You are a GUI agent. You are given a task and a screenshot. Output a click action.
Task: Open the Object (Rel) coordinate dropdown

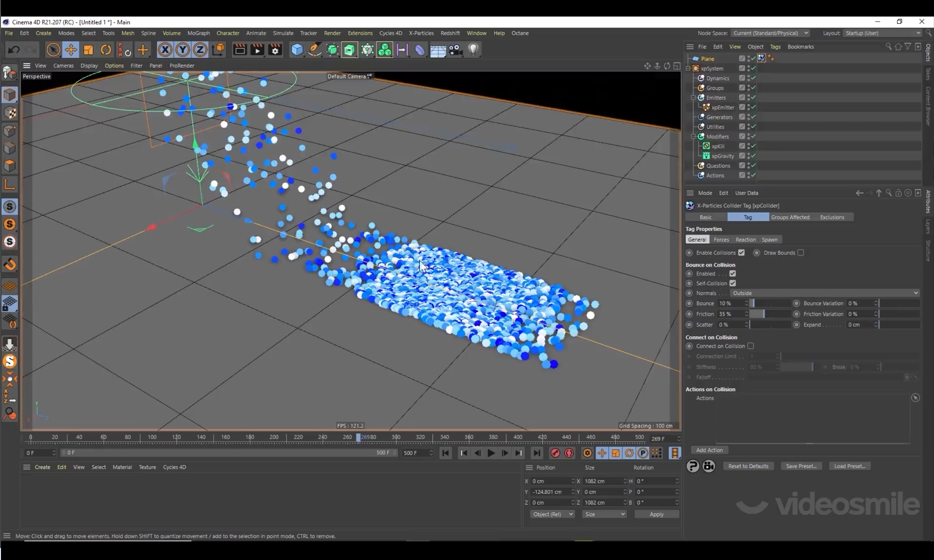(x=552, y=514)
